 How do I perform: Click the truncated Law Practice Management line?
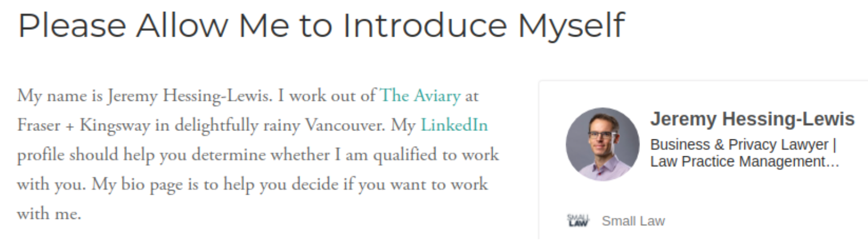pyautogui.click(x=744, y=162)
